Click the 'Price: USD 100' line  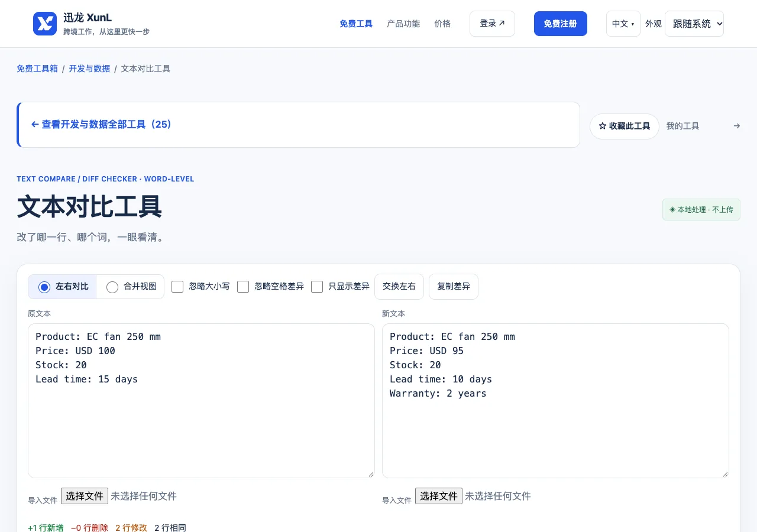point(75,351)
